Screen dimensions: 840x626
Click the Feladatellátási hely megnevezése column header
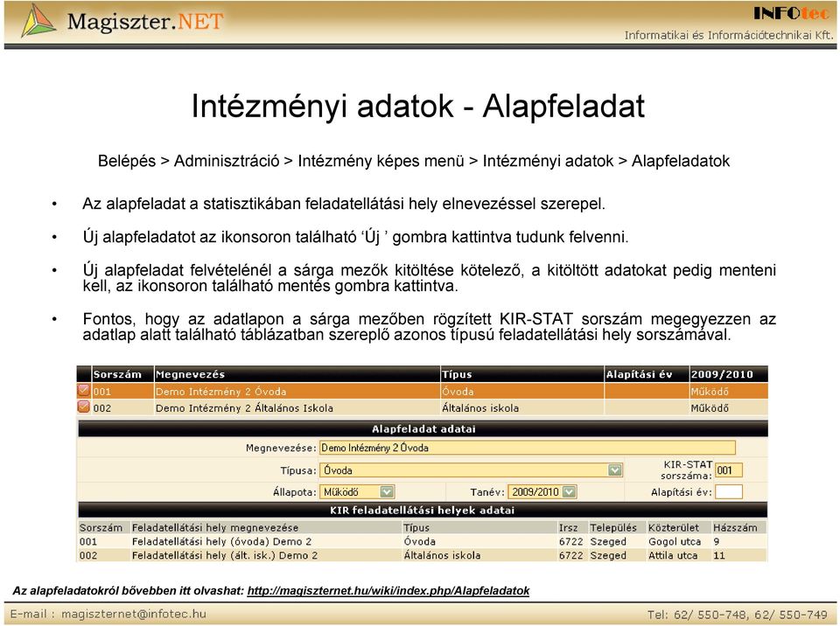pyautogui.click(x=215, y=527)
